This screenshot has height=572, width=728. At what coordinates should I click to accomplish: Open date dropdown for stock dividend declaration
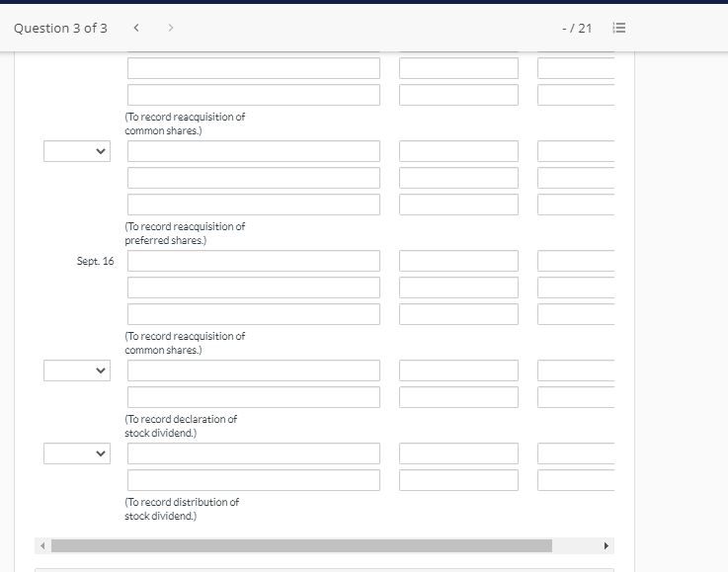[x=77, y=370]
